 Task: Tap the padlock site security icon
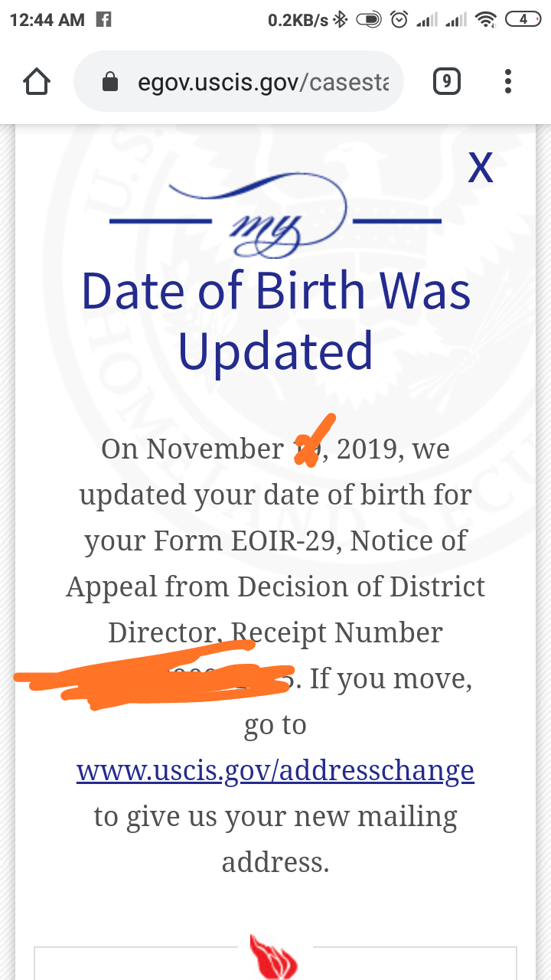pyautogui.click(x=110, y=82)
